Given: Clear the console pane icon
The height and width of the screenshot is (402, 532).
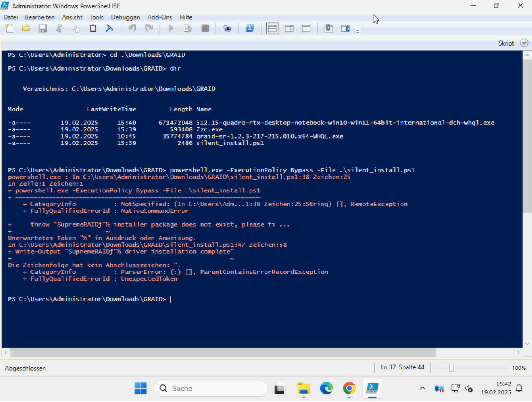Looking at the screenshot, I should (x=109, y=28).
